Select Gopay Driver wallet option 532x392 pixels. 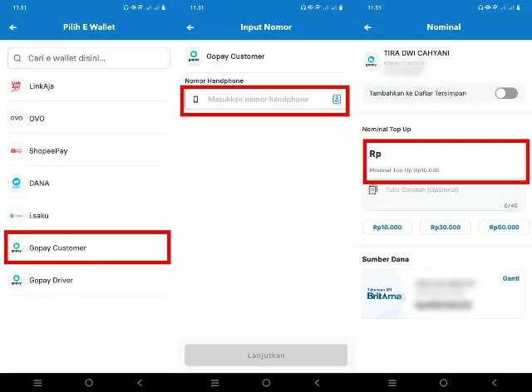88,280
